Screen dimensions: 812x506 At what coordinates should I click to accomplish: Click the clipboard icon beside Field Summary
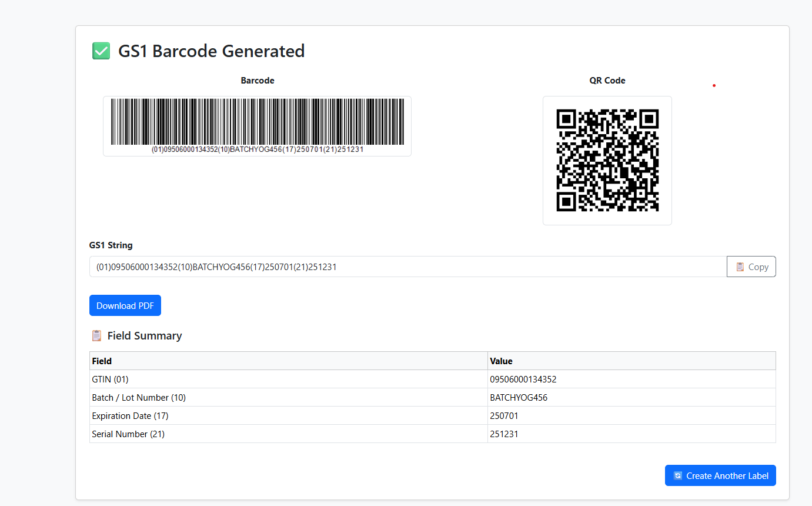(x=96, y=335)
